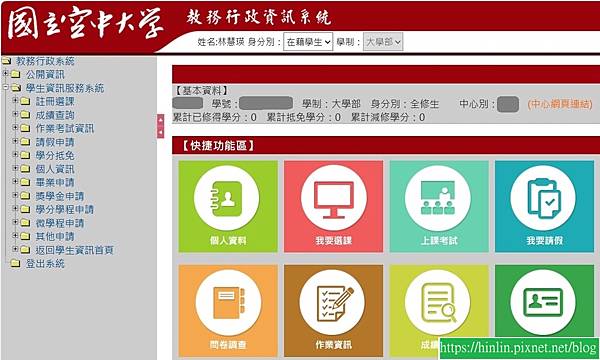Open the 上課考試 class and exam tile
The image size is (600, 360).
[x=439, y=207]
